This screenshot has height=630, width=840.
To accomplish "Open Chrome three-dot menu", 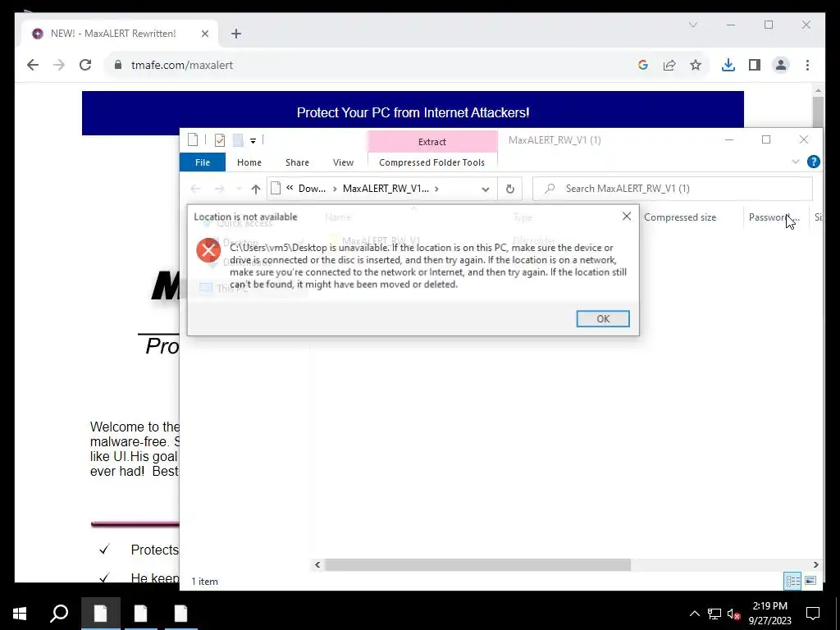I will click(x=807, y=65).
